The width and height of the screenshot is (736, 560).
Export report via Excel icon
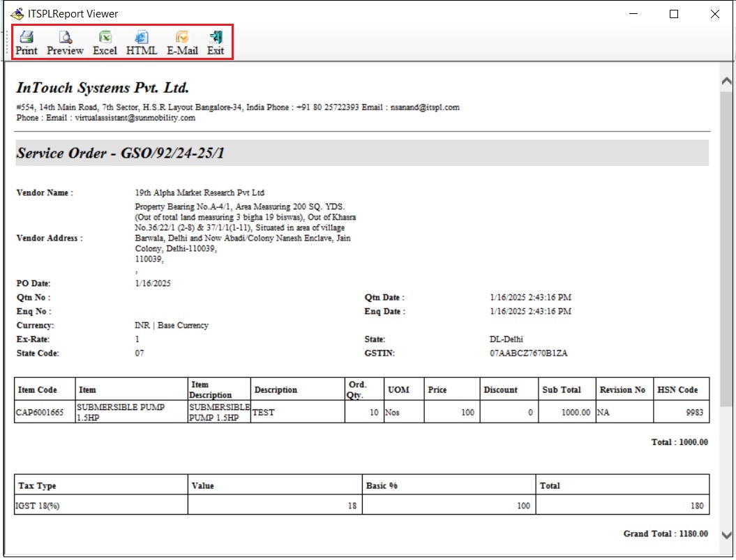[105, 43]
